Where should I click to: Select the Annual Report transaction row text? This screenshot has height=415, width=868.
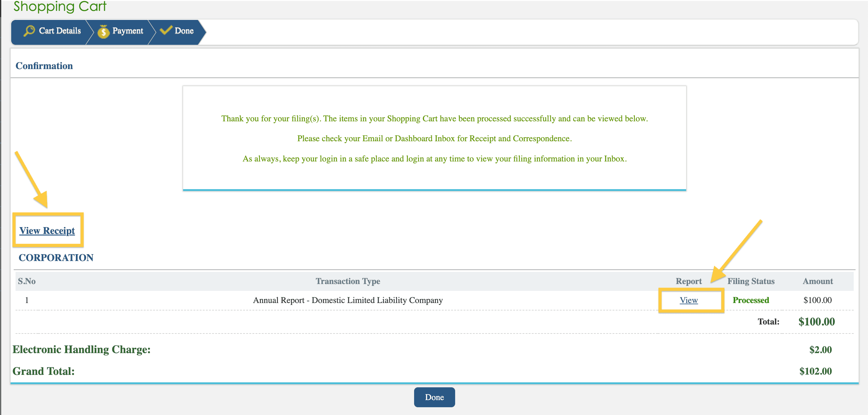click(x=348, y=300)
